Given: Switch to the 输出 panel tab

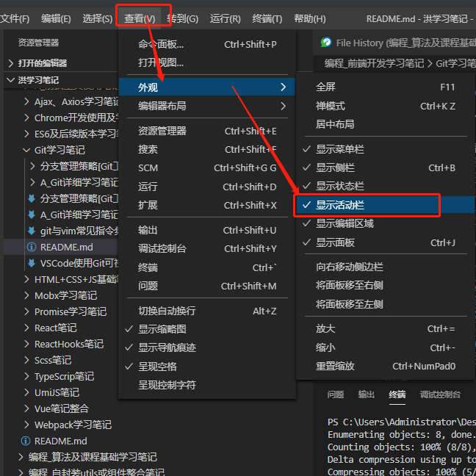Looking at the screenshot, I should pyautogui.click(x=366, y=394).
